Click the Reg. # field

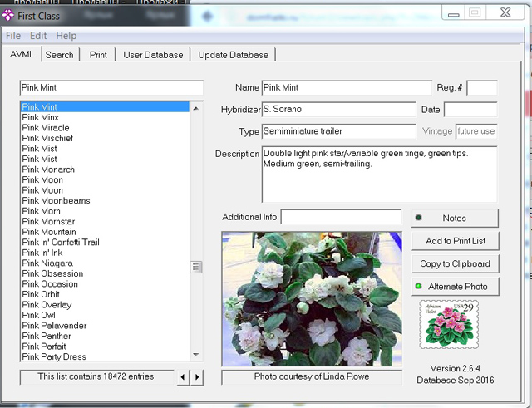pyautogui.click(x=482, y=88)
